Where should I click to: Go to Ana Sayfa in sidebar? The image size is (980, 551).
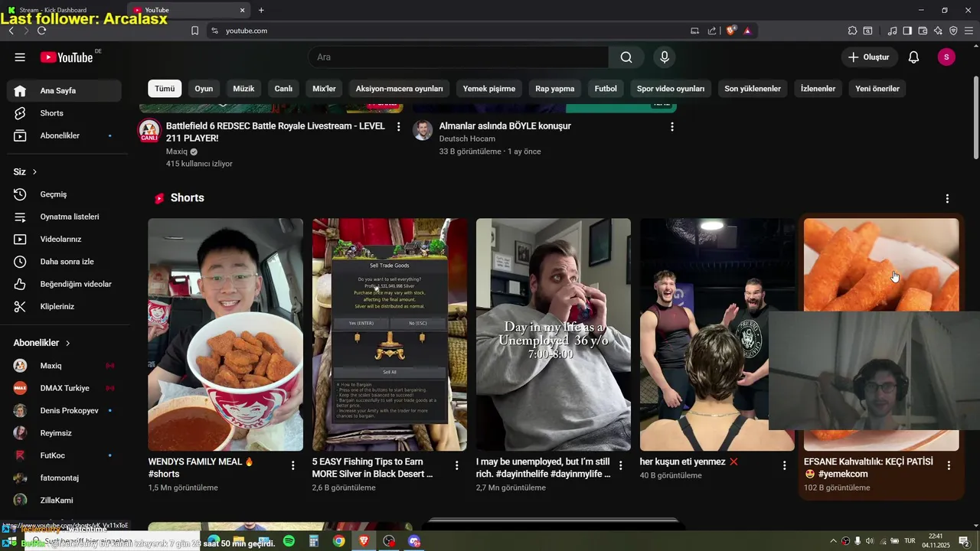(64, 90)
